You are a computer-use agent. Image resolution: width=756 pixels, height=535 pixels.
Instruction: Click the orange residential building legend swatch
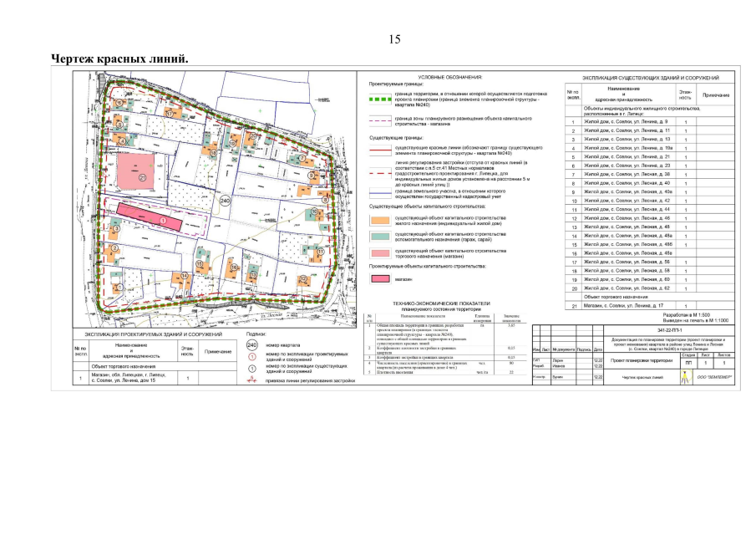381,220
